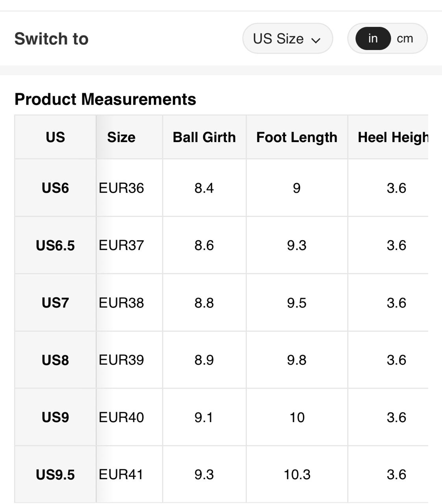This screenshot has height=504, width=442.
Task: Click the chevron arrow beside US Size
Action: [316, 40]
